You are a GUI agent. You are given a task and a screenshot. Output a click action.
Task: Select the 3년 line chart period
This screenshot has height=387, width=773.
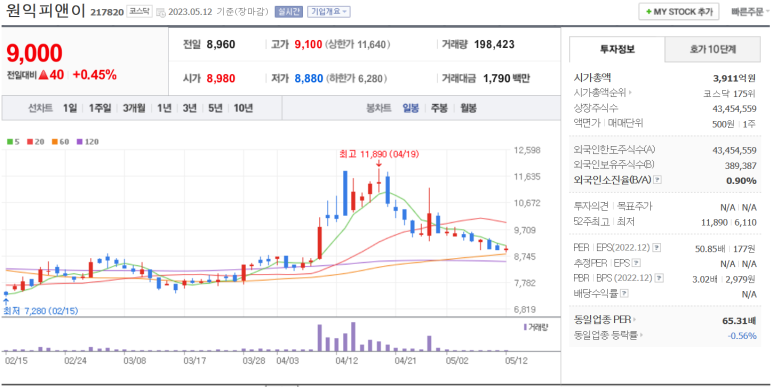189,108
